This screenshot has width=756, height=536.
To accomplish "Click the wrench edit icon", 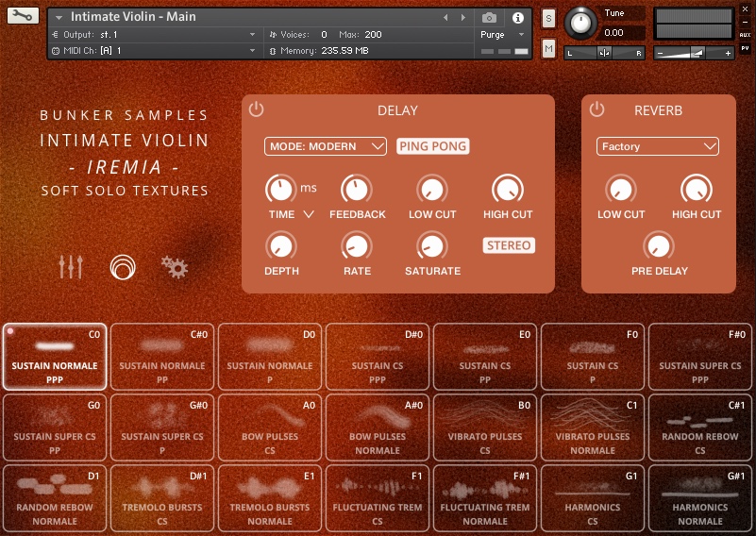I will pyautogui.click(x=23, y=16).
